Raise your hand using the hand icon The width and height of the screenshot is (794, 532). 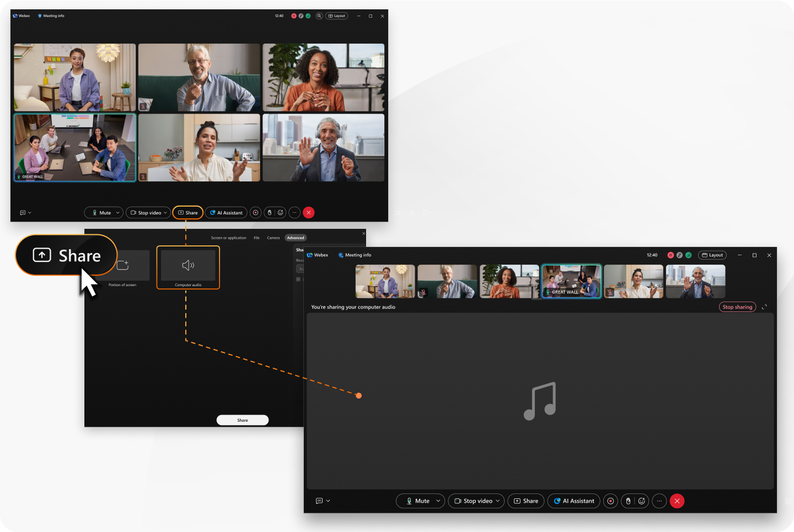tap(269, 212)
